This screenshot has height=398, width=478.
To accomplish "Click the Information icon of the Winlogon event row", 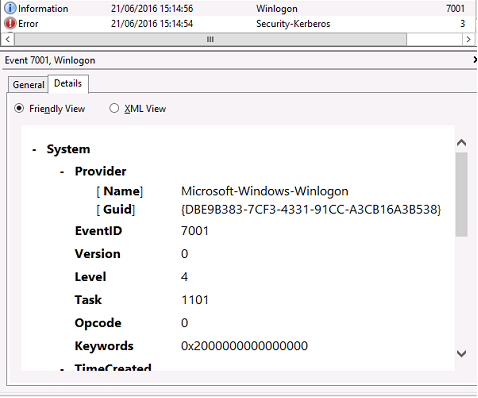I will click(10, 8).
